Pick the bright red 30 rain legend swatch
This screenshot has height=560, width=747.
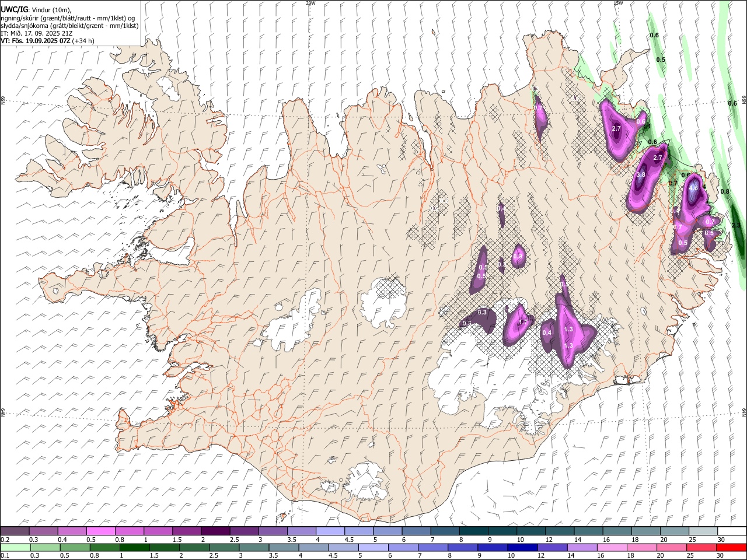pos(732,548)
